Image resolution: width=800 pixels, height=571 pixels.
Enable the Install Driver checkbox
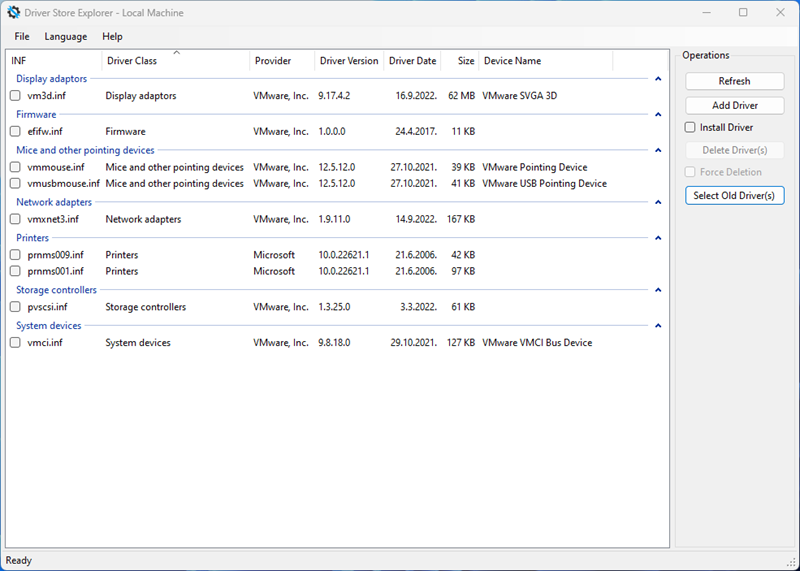pos(690,128)
